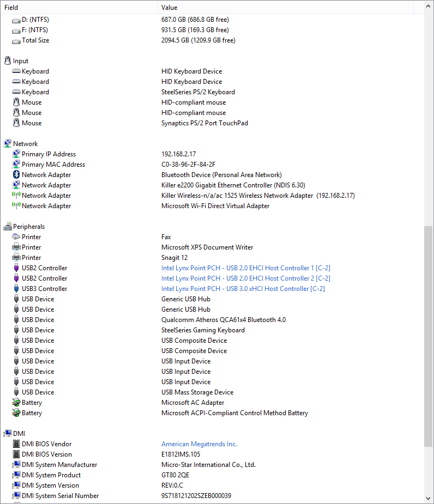This screenshot has width=434, height=504.
Task: Click the drive icon beside Total Size
Action: click(x=16, y=41)
